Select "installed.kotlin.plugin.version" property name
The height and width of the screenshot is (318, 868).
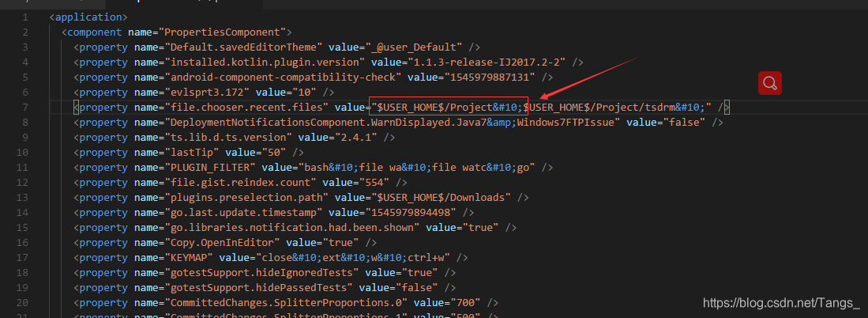tap(265, 62)
